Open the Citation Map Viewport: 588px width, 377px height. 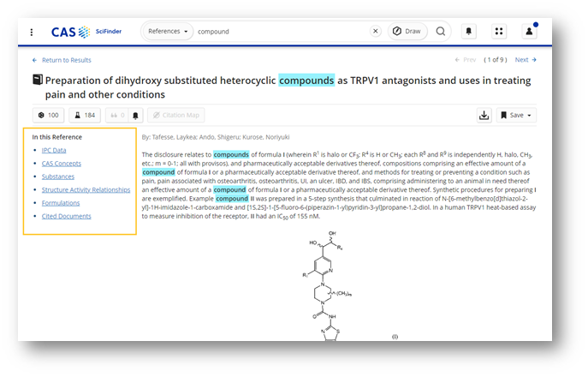(175, 115)
